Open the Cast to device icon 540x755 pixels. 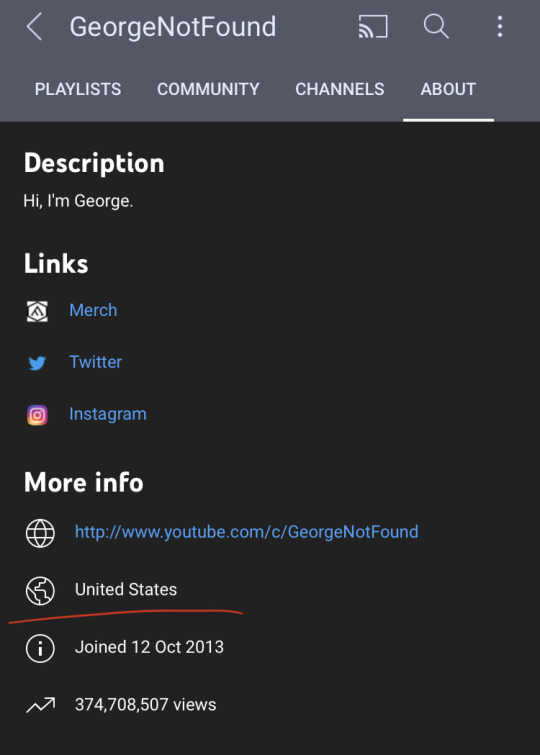pos(373,26)
